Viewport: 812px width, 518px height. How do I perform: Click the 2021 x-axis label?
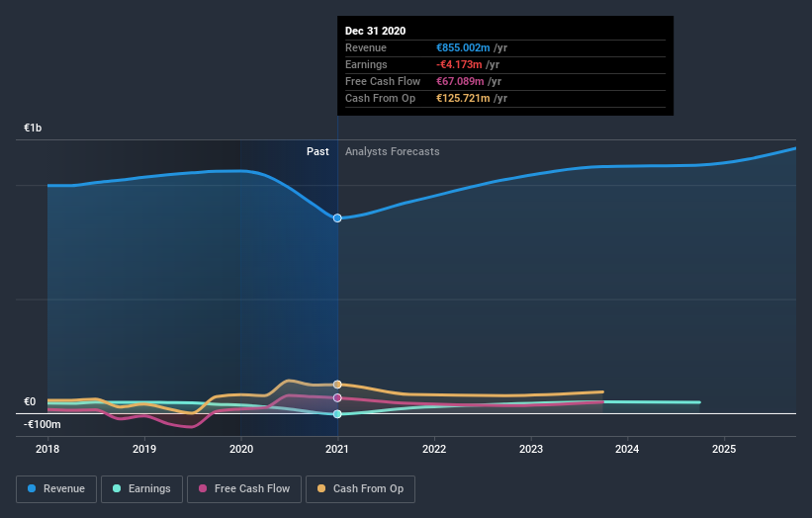pyautogui.click(x=337, y=449)
